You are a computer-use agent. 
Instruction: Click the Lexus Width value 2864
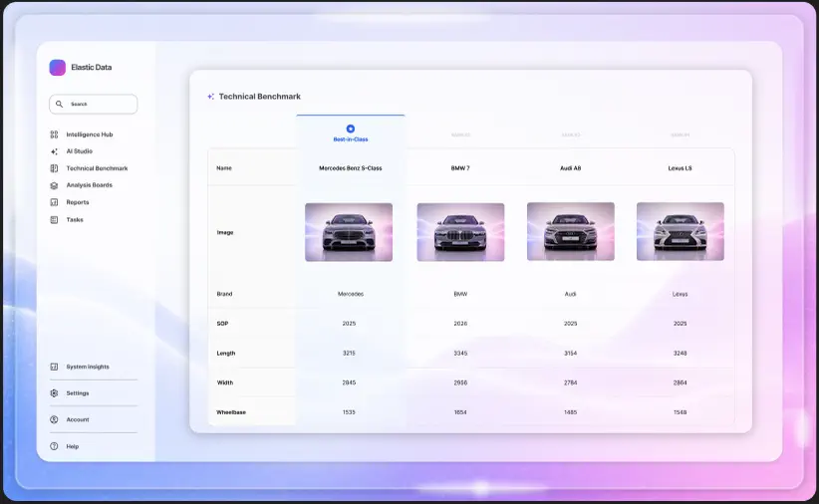click(681, 382)
